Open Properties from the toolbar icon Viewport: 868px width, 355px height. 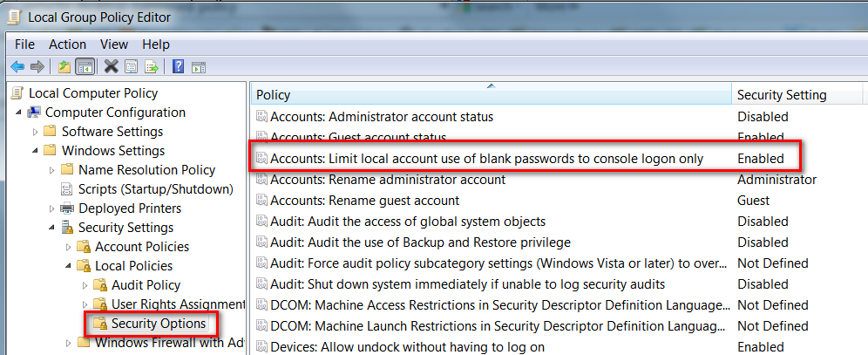tap(131, 66)
